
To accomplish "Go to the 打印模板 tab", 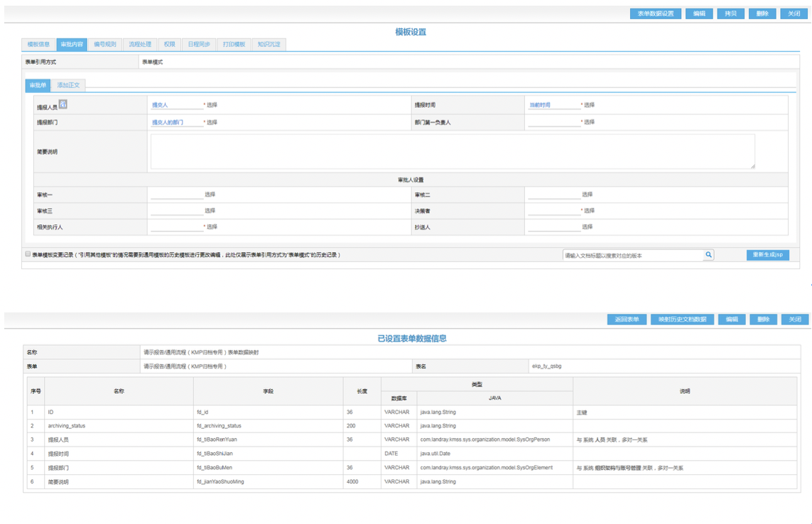I will tap(233, 44).
